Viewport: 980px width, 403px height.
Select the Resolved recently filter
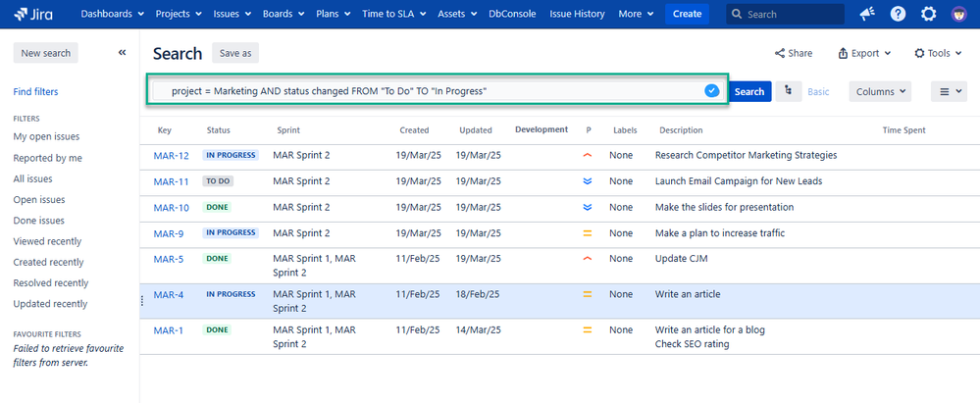click(x=51, y=282)
